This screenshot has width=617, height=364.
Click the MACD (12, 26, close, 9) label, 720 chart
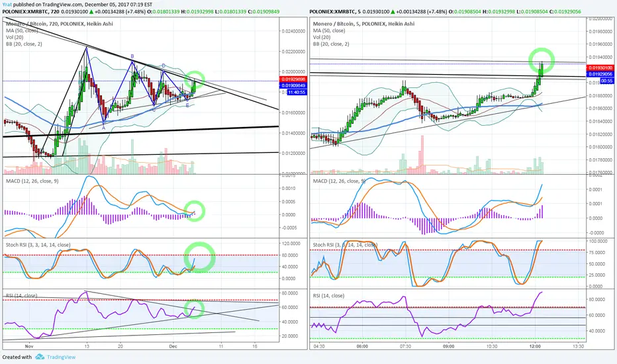click(x=32, y=181)
